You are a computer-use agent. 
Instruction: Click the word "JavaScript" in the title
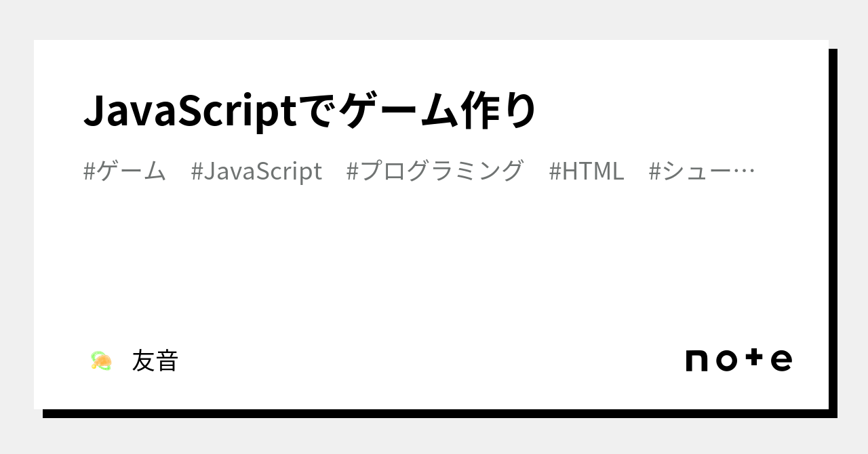pos(191,110)
